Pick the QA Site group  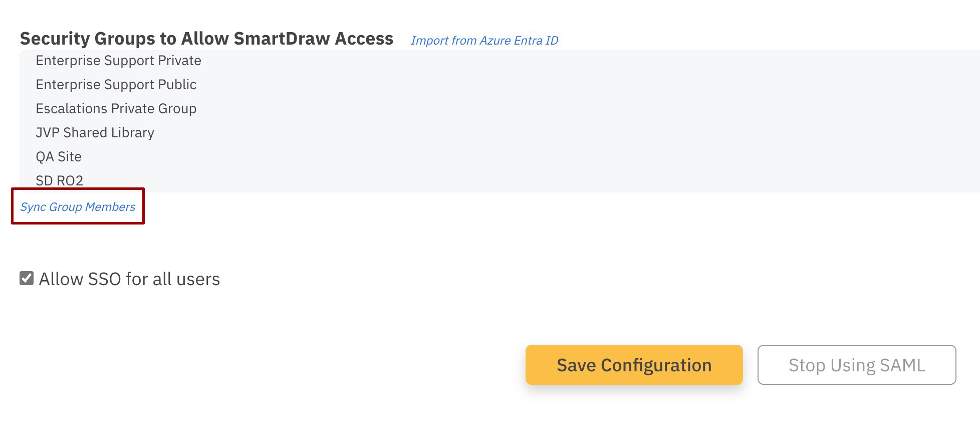pyautogui.click(x=59, y=157)
